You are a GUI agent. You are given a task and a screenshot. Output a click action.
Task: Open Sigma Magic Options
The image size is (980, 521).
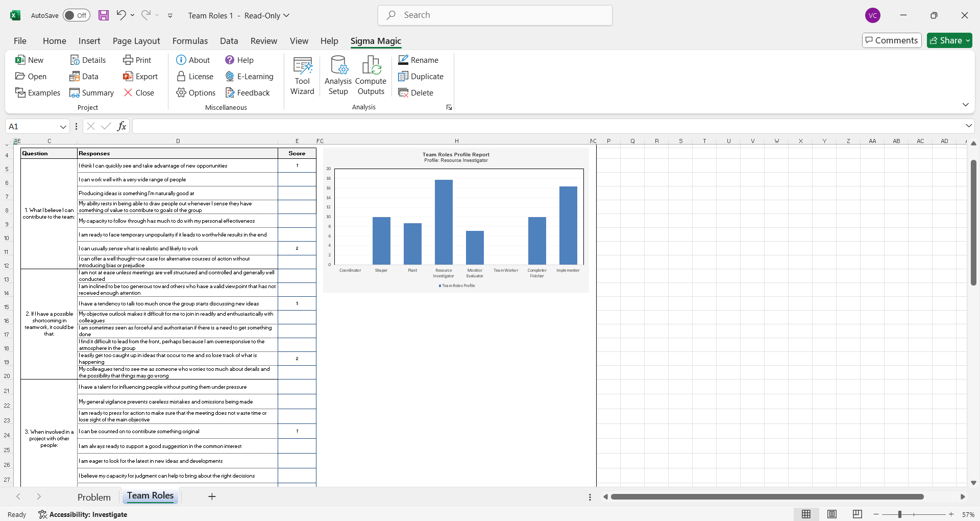click(196, 92)
